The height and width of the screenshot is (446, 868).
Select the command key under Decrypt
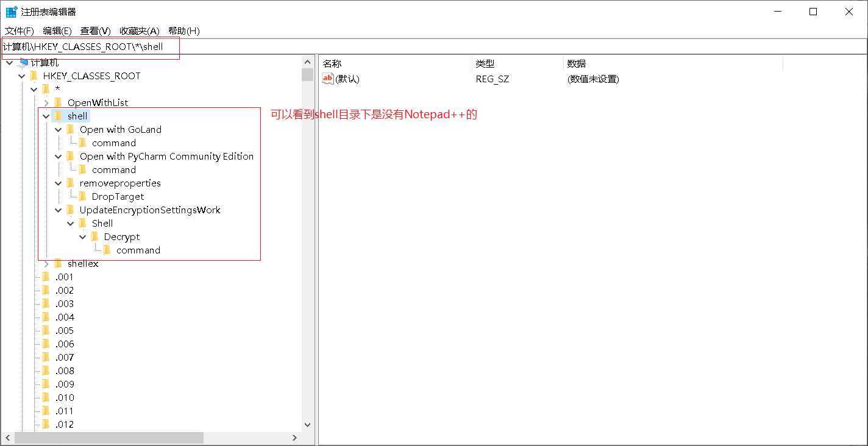(138, 250)
